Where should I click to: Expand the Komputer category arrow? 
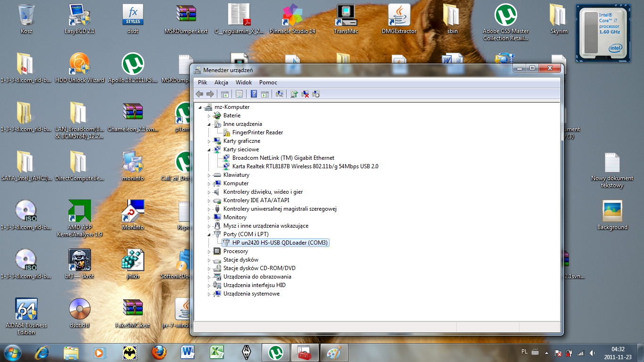coord(209,184)
